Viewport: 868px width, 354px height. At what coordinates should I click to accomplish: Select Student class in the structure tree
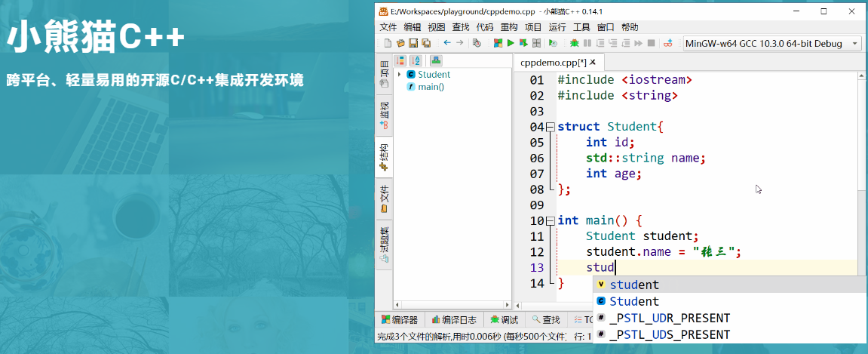point(428,74)
